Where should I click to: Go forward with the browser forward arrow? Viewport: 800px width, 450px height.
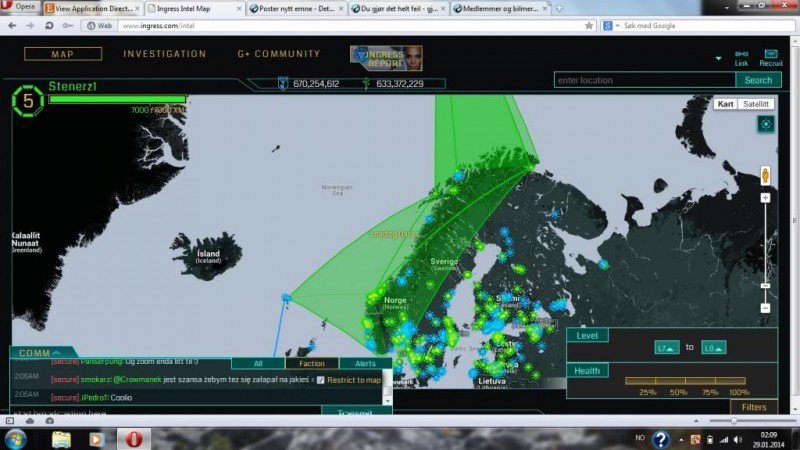click(30, 26)
